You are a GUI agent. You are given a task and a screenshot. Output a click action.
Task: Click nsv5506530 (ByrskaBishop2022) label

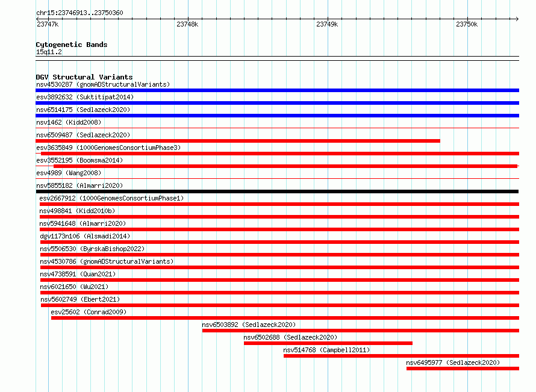[92, 249]
